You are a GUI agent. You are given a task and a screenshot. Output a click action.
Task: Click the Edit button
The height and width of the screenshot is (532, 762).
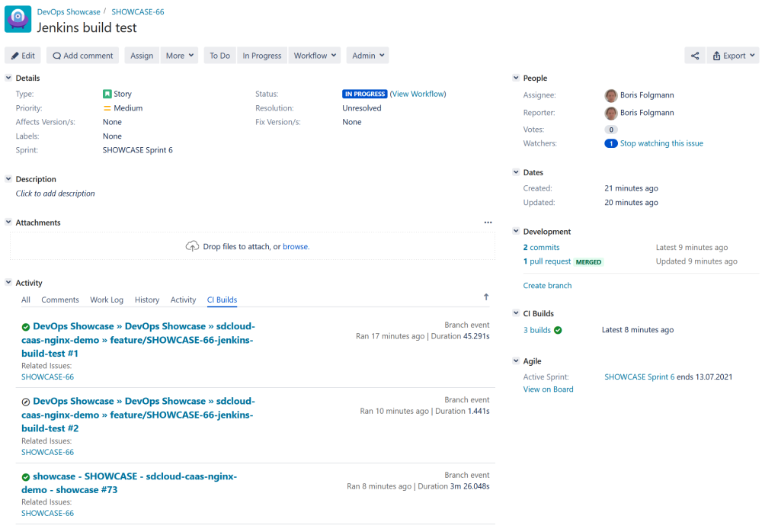click(23, 56)
